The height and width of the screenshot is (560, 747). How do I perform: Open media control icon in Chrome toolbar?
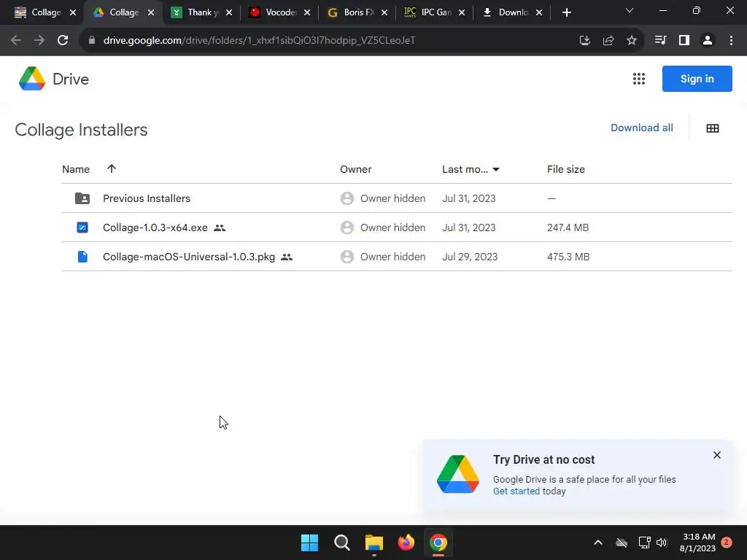(x=660, y=41)
